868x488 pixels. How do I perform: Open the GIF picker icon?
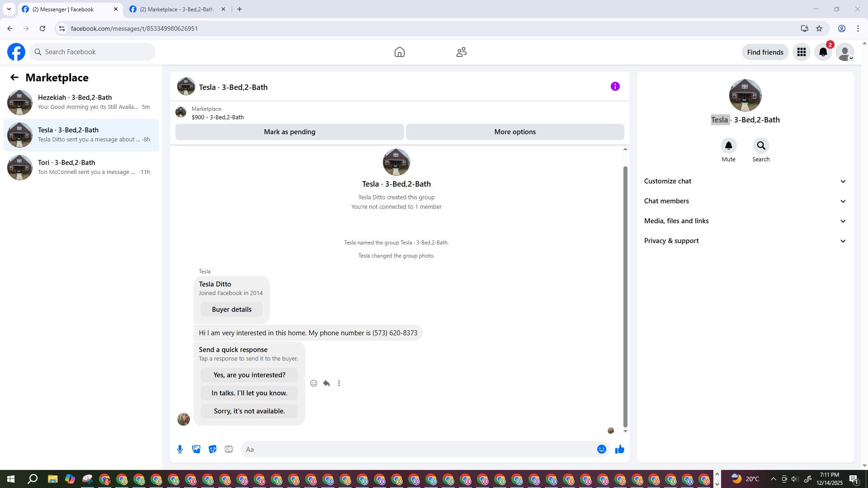click(229, 449)
